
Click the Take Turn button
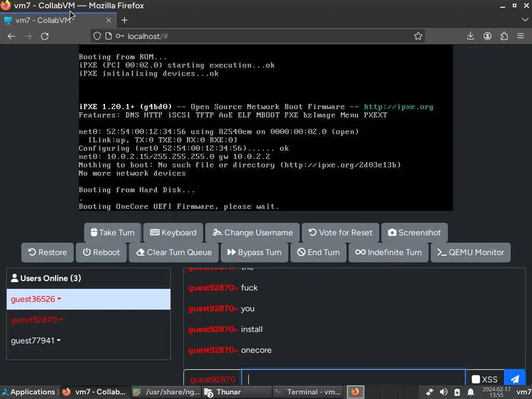(x=113, y=232)
